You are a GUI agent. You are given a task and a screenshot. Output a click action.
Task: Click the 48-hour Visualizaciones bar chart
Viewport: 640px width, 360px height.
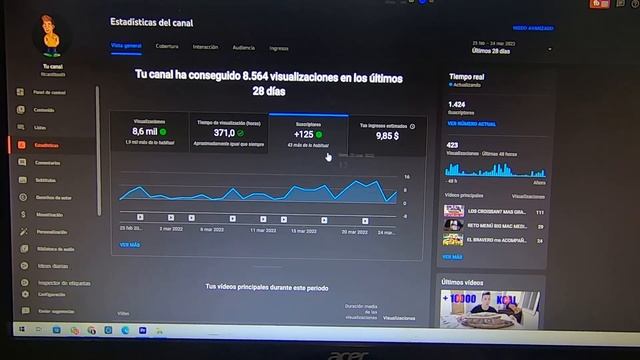click(496, 170)
